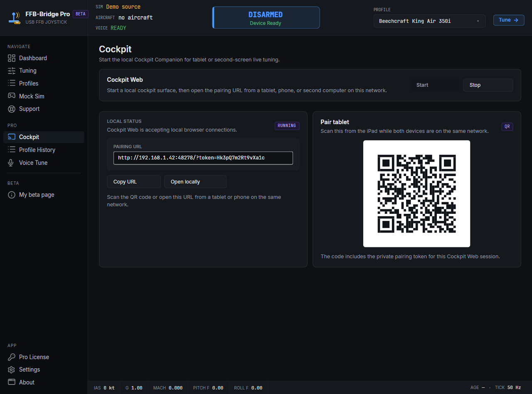
Task: Open the Profiles section
Action: coord(44,83)
